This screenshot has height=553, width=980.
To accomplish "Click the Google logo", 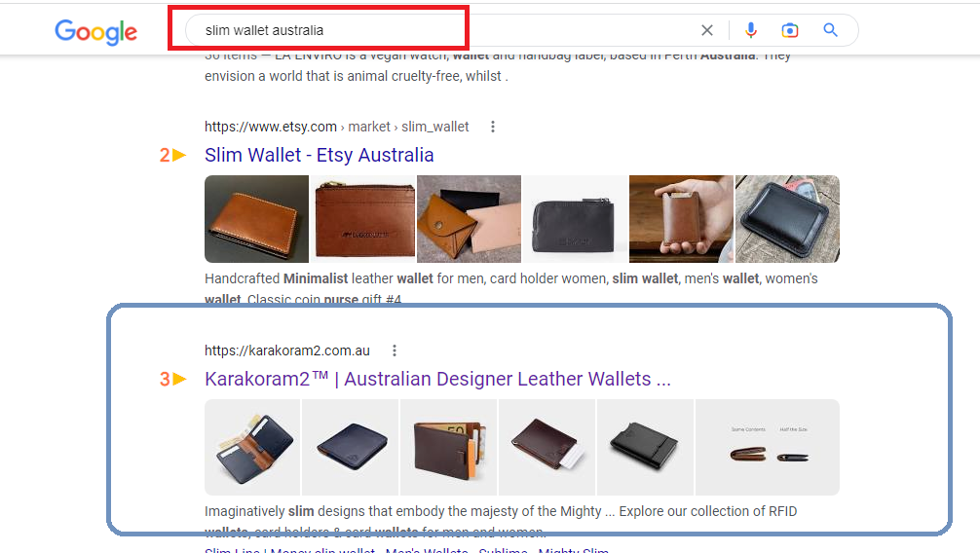I will 95,31.
